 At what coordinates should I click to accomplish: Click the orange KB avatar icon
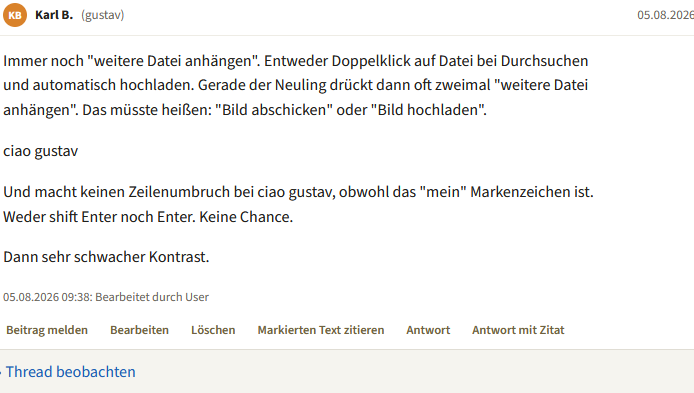15,15
